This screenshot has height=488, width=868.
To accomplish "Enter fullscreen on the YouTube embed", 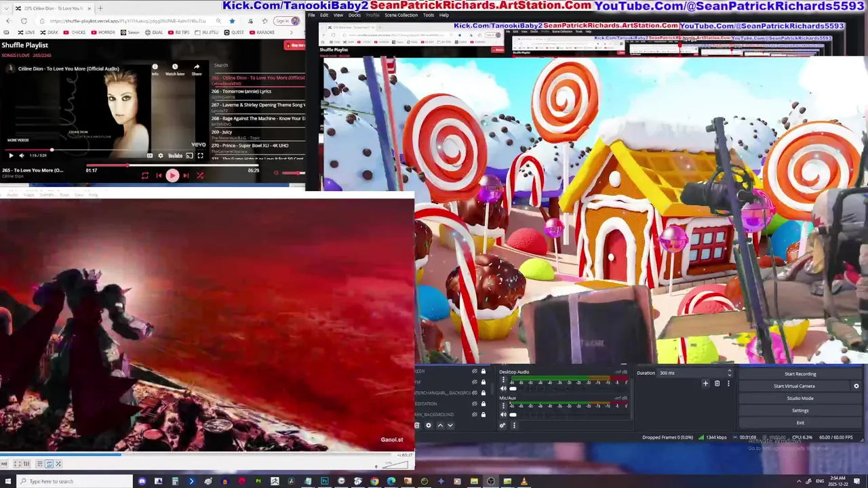I will coord(200,156).
